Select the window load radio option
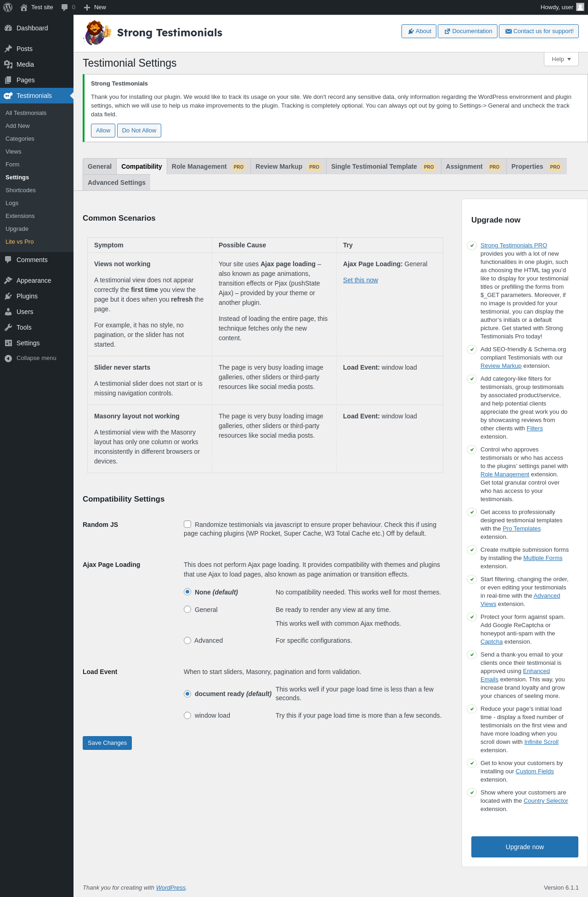 (187, 715)
